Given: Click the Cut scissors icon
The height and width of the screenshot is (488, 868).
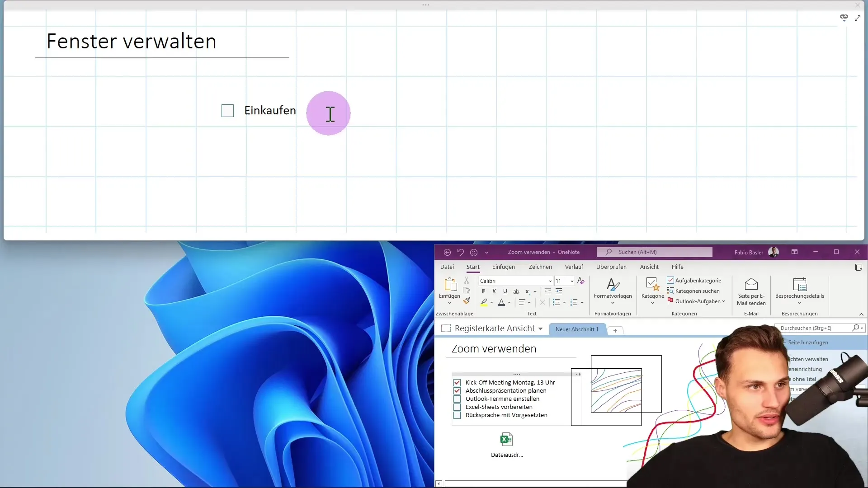Looking at the screenshot, I should pos(467,281).
